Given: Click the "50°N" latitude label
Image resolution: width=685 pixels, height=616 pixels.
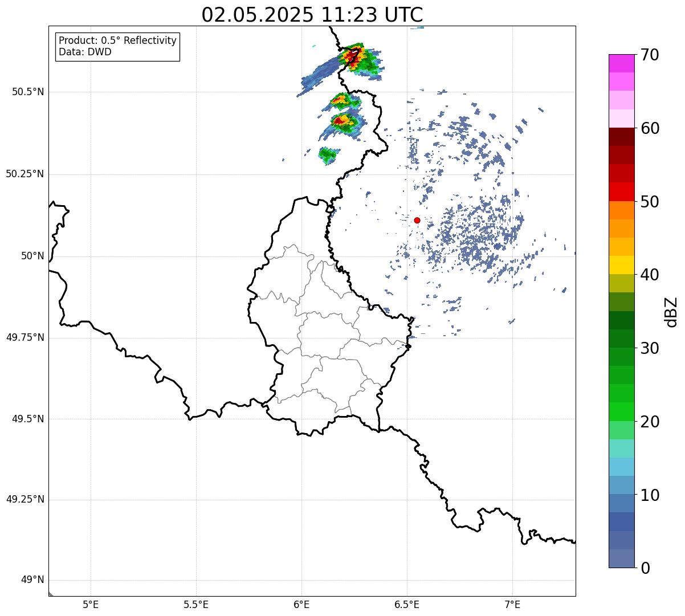Looking at the screenshot, I should pos(32,256).
